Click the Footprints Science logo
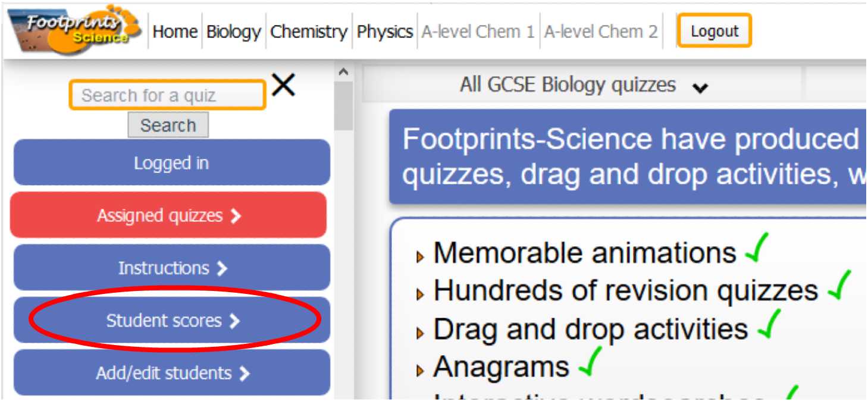868x401 pixels. pos(74,29)
